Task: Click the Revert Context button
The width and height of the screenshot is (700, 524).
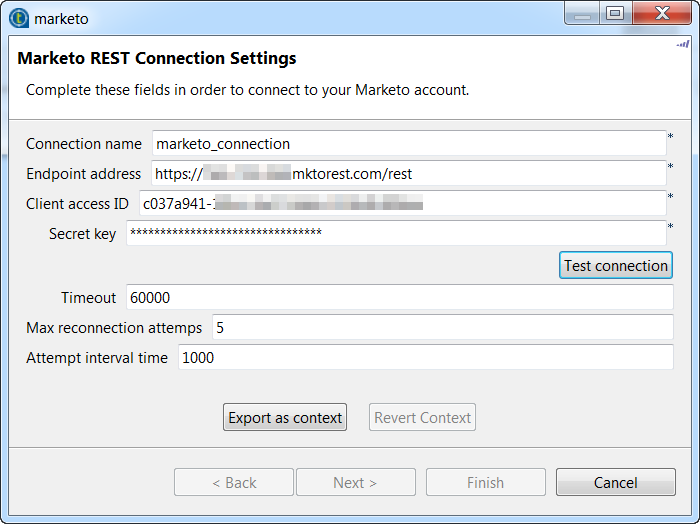Action: coord(422,418)
